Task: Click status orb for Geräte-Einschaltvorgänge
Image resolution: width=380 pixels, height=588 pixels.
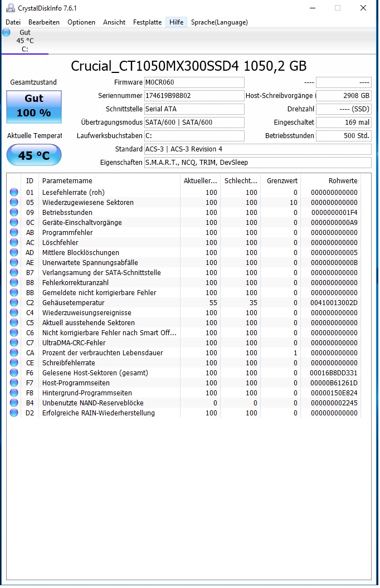Action: point(14,222)
